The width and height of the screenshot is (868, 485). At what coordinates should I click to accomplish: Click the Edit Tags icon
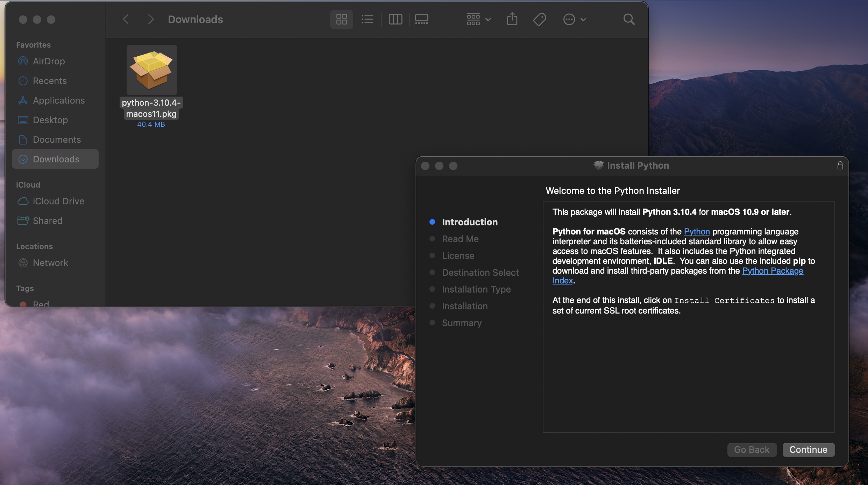(539, 19)
